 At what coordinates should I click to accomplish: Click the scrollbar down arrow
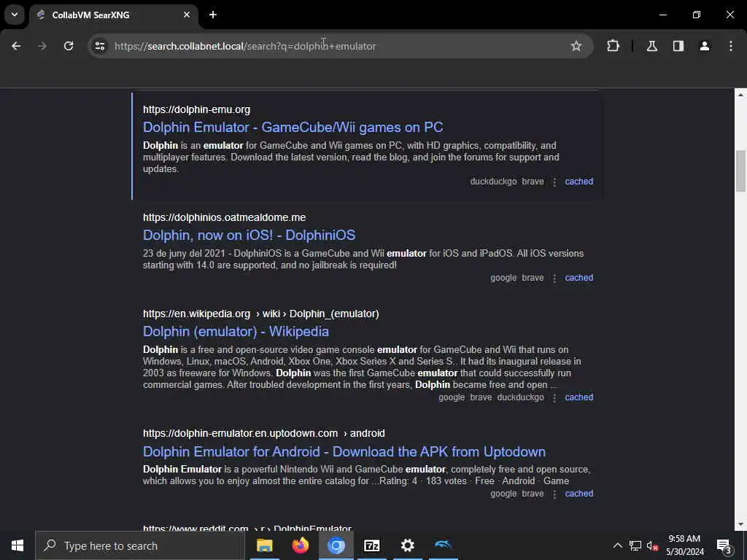[740, 525]
